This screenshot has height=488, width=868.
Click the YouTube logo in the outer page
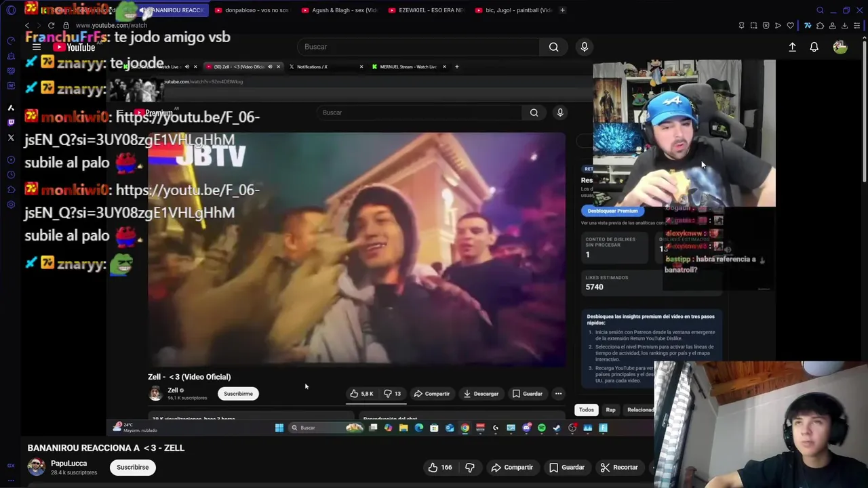click(75, 47)
